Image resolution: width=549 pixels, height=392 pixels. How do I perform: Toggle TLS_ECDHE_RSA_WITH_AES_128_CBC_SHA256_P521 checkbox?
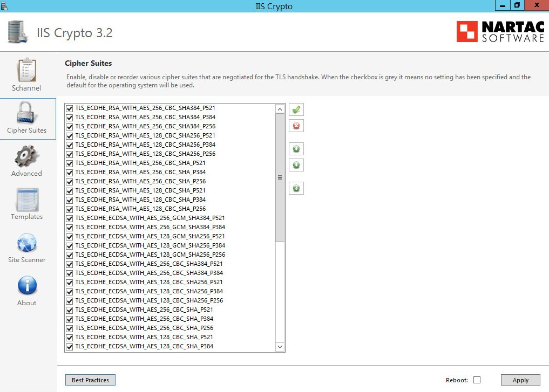69,136
